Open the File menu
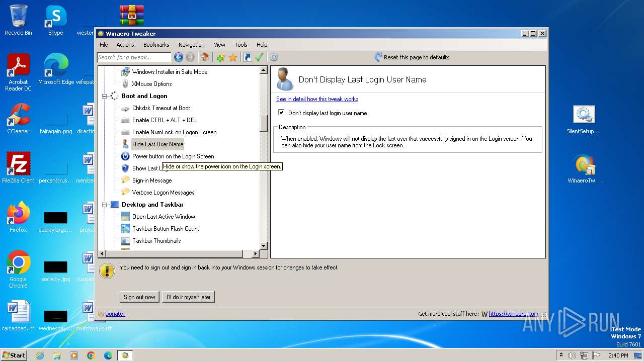 pos(104,45)
